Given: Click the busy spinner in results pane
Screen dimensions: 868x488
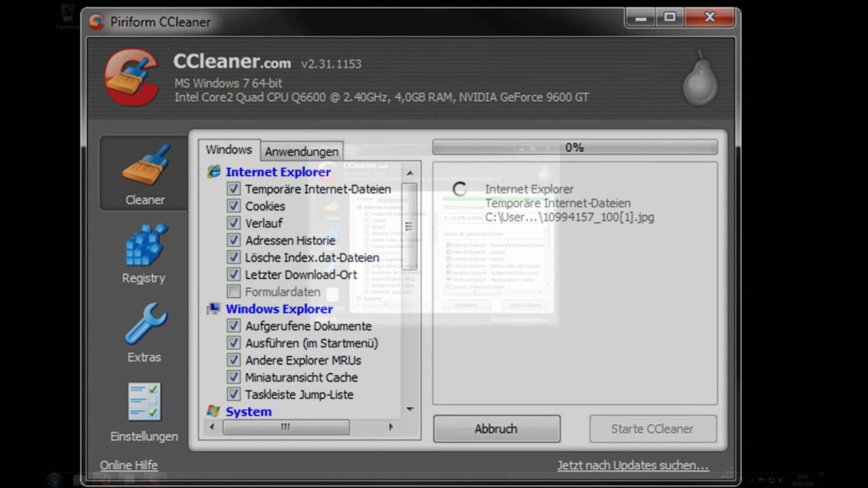Looking at the screenshot, I should click(460, 189).
